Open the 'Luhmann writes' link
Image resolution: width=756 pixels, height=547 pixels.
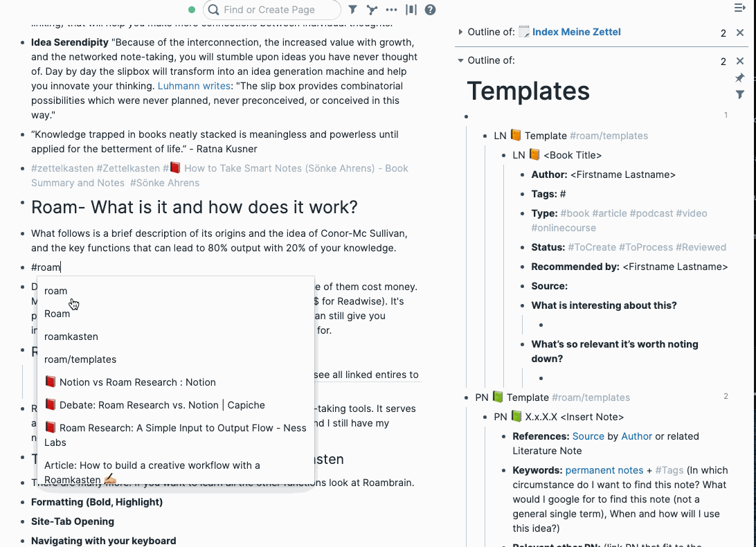194,86
